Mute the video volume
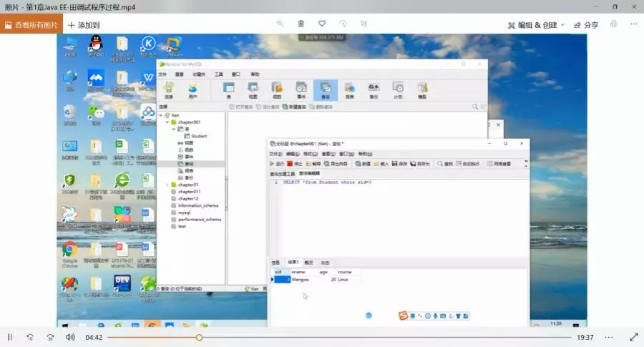Screen dimensions: 644x347 pos(70,337)
